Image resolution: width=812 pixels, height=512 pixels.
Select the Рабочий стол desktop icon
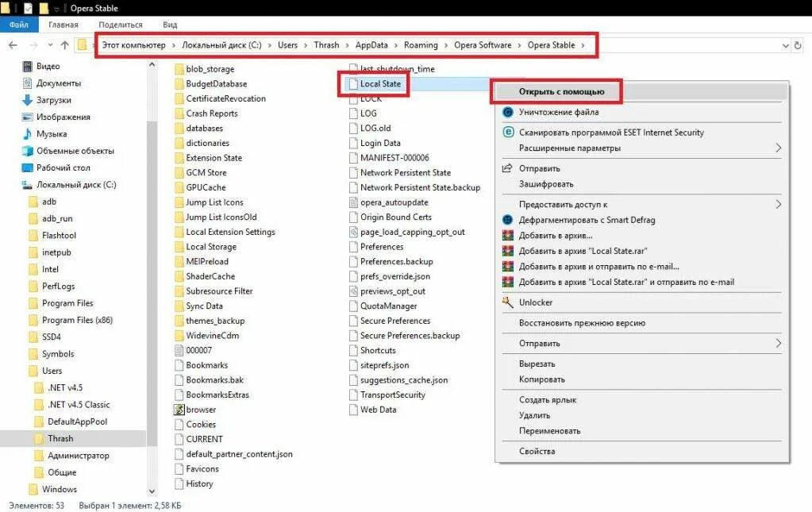28,167
